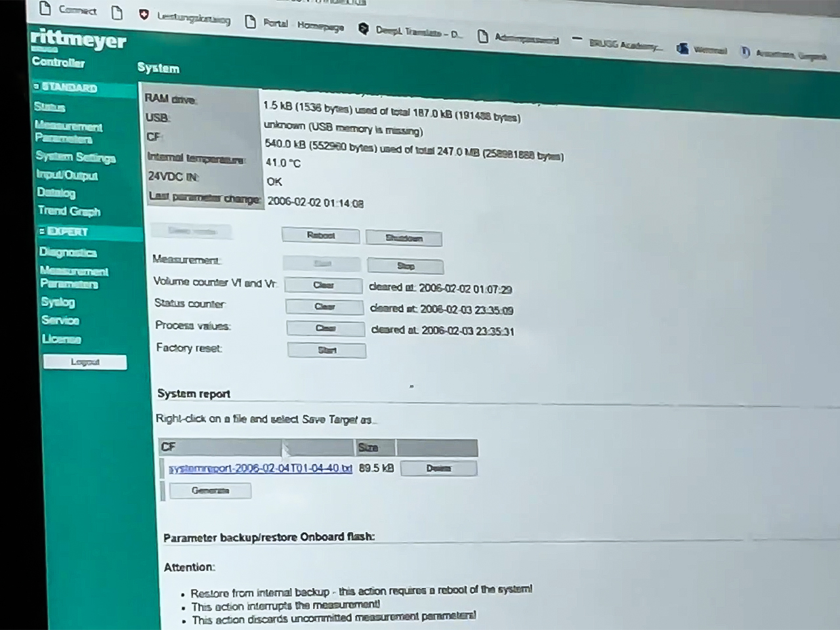
Task: Start the Factory reset
Action: [327, 350]
